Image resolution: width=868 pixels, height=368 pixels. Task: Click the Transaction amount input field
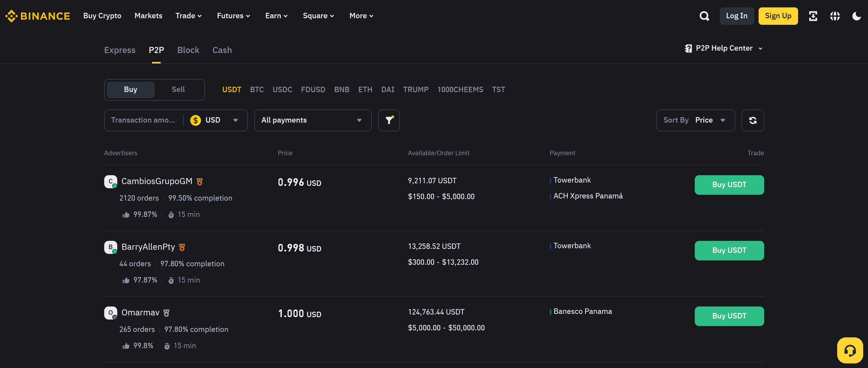(x=143, y=120)
